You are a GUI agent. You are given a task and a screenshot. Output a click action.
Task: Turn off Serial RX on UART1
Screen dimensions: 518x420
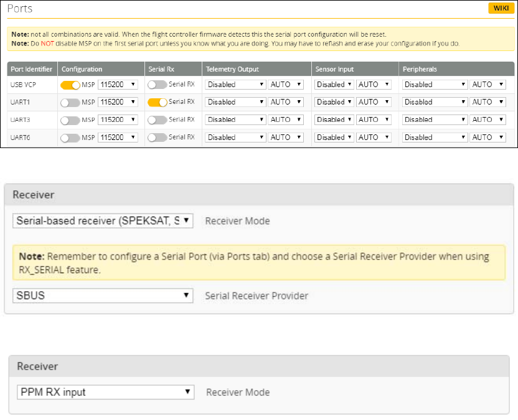(158, 101)
